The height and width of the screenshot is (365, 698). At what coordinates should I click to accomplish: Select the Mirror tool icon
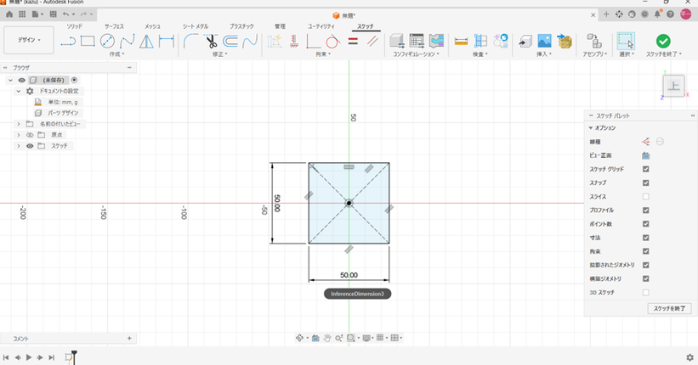click(146, 41)
